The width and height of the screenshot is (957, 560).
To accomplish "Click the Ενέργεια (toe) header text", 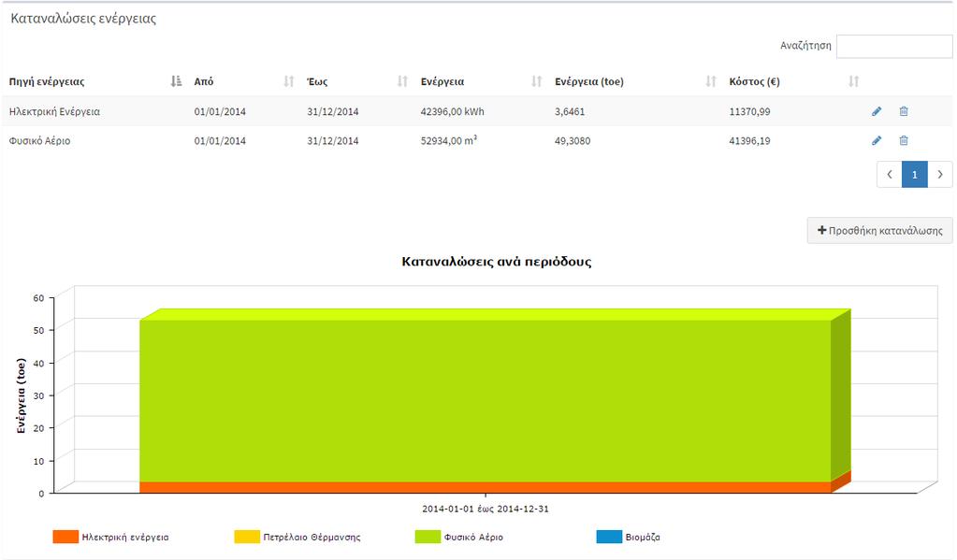I will (589, 81).
